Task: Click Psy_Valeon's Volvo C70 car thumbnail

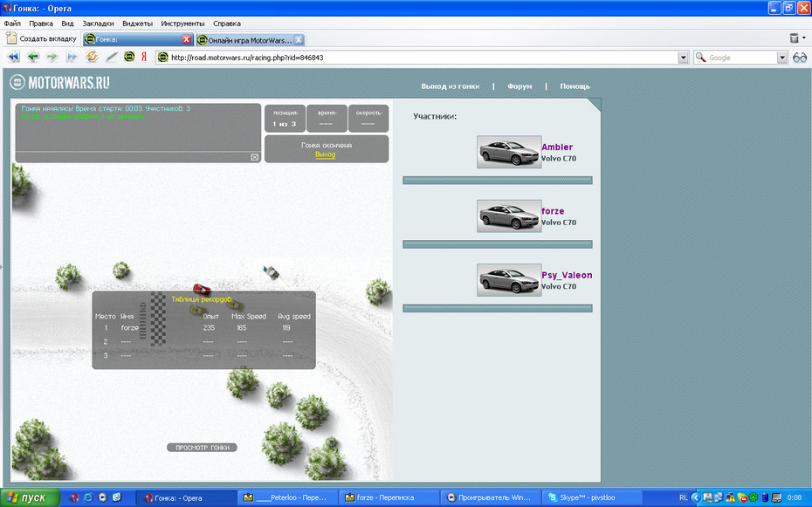Action: point(509,280)
